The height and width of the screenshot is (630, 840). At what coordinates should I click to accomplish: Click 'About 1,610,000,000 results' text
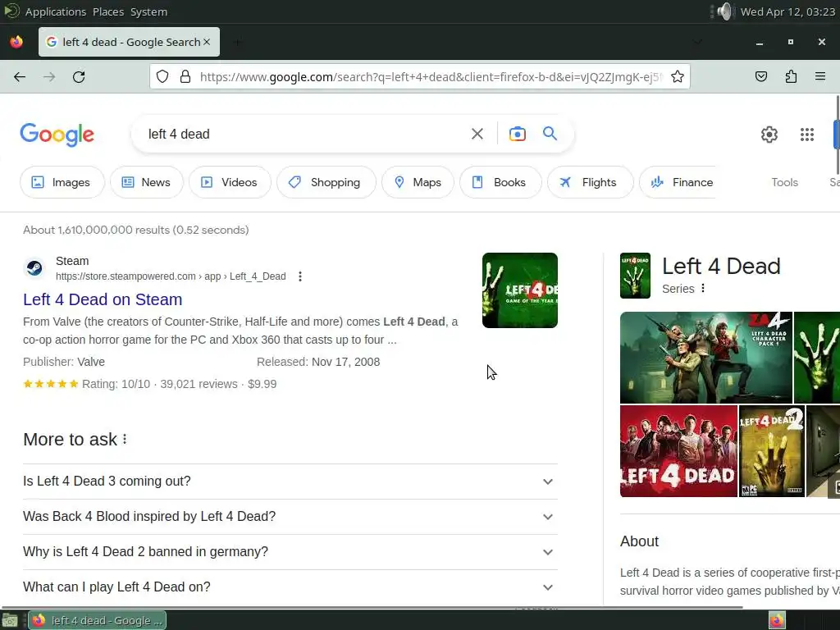136,230
